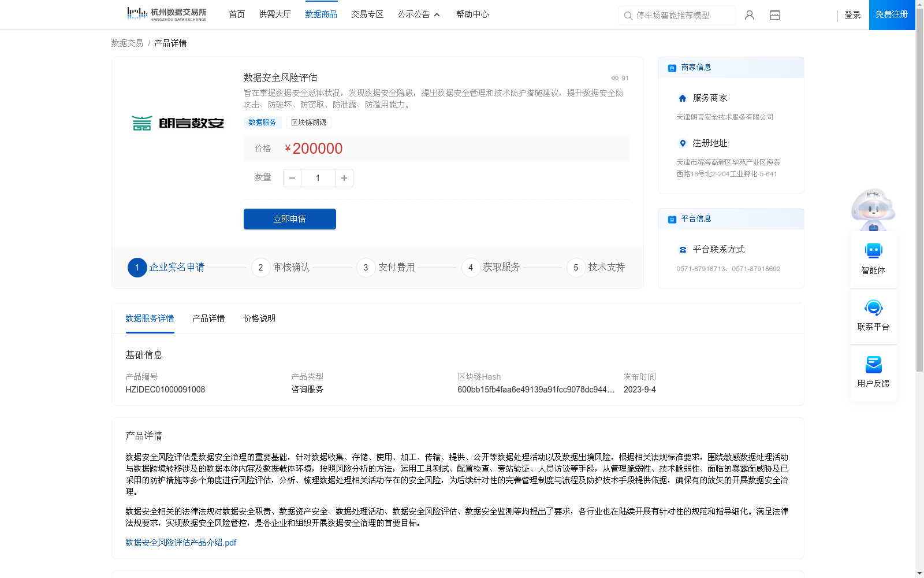The image size is (924, 578).
Task: Click the 平台信息 panel header icon
Action: click(x=672, y=219)
